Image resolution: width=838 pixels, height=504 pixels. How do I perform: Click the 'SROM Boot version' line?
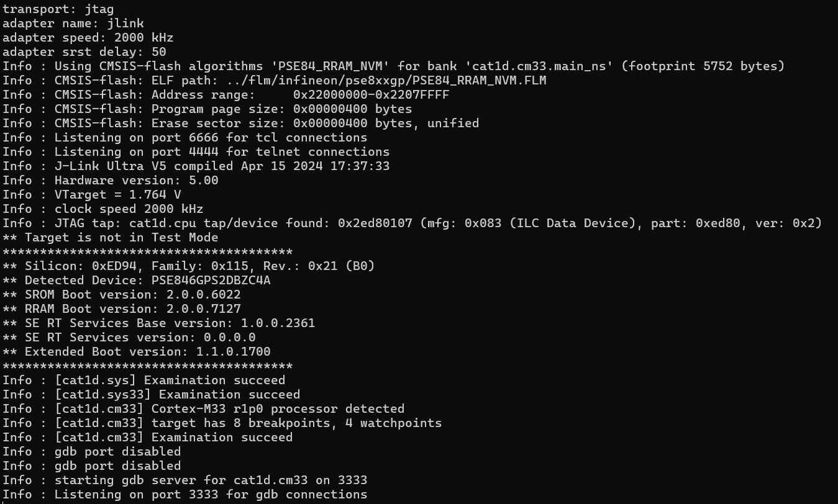[121, 295]
